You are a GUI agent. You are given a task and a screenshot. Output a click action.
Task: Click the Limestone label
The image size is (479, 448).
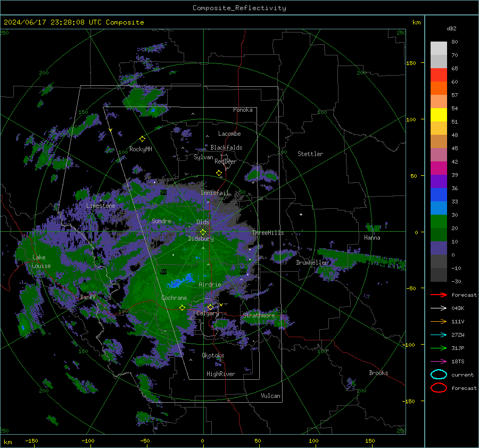(x=101, y=206)
